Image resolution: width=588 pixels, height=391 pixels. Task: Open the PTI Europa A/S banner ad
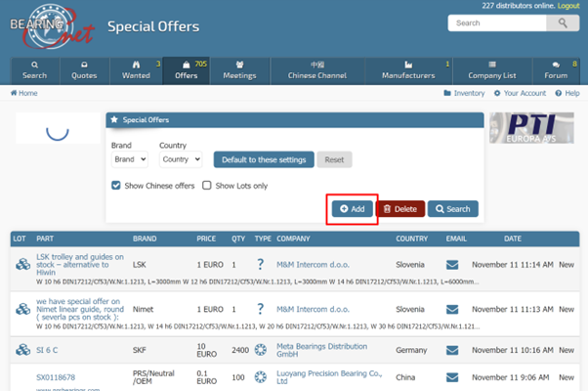tap(531, 128)
